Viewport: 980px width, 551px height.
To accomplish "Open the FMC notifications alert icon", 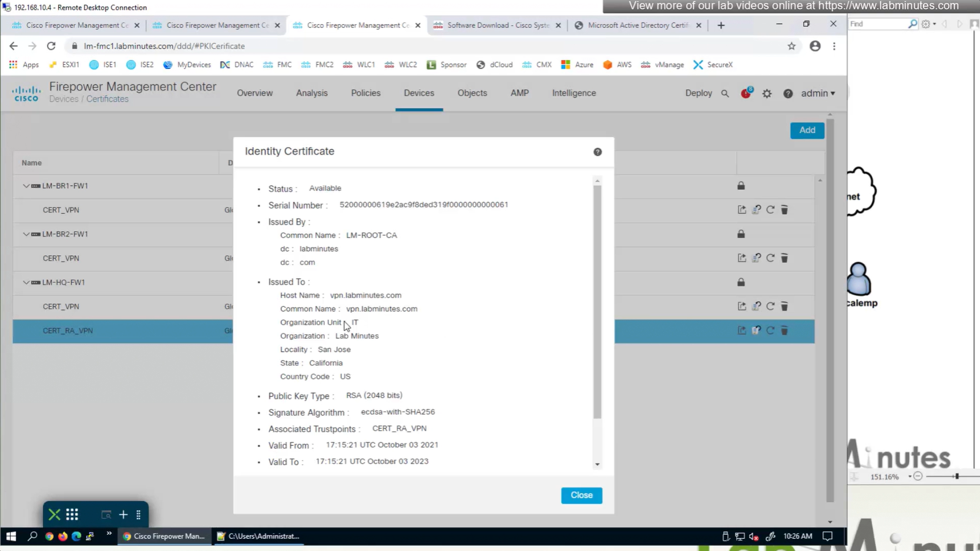I will tap(746, 93).
